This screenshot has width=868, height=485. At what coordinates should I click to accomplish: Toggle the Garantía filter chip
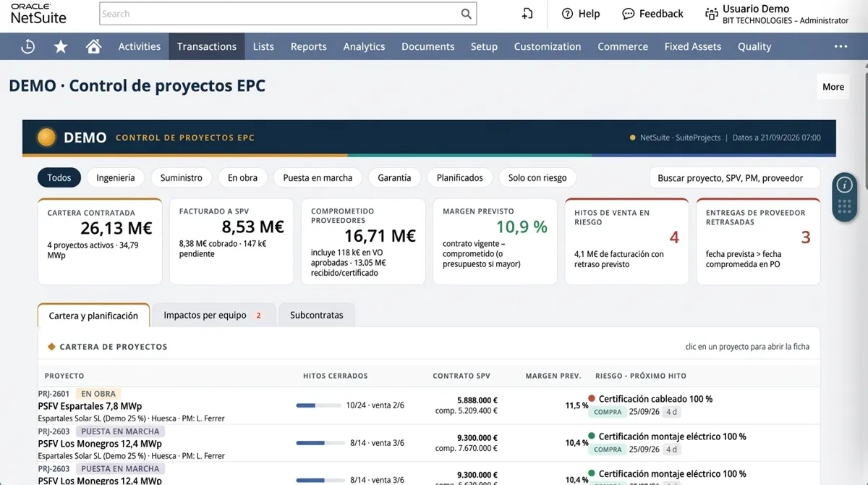pos(394,177)
